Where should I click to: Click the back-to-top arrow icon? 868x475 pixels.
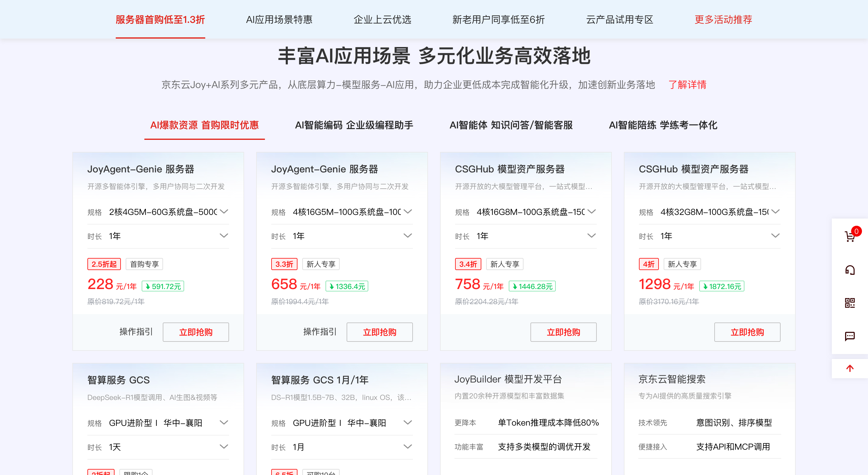850,368
